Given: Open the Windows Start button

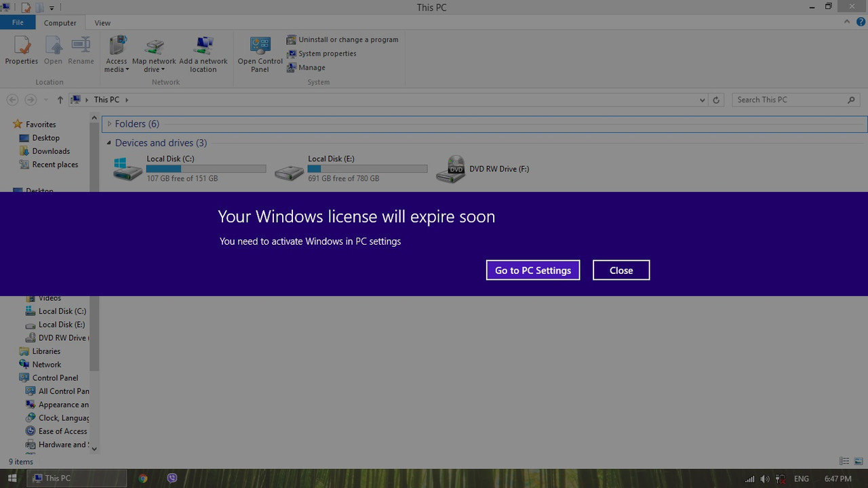Looking at the screenshot, I should (x=12, y=479).
